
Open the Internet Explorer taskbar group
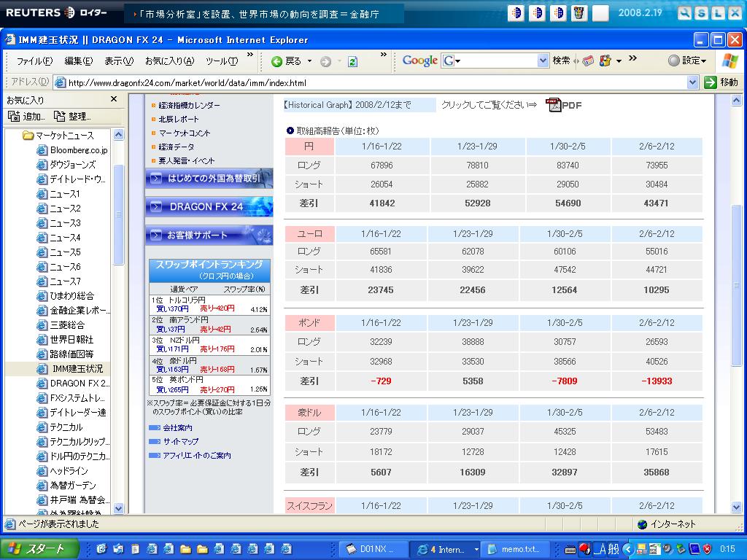tap(445, 549)
